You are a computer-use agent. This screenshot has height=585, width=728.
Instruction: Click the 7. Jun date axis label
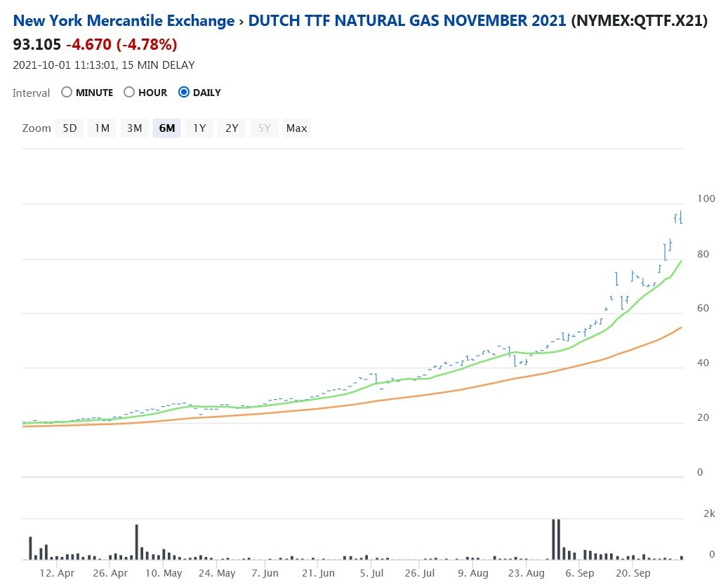click(265, 573)
